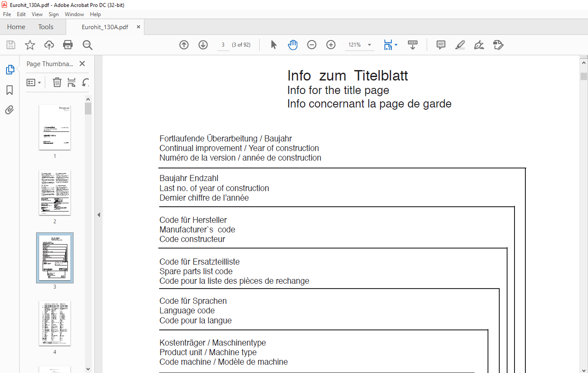Print the document via printer icon

coord(68,45)
